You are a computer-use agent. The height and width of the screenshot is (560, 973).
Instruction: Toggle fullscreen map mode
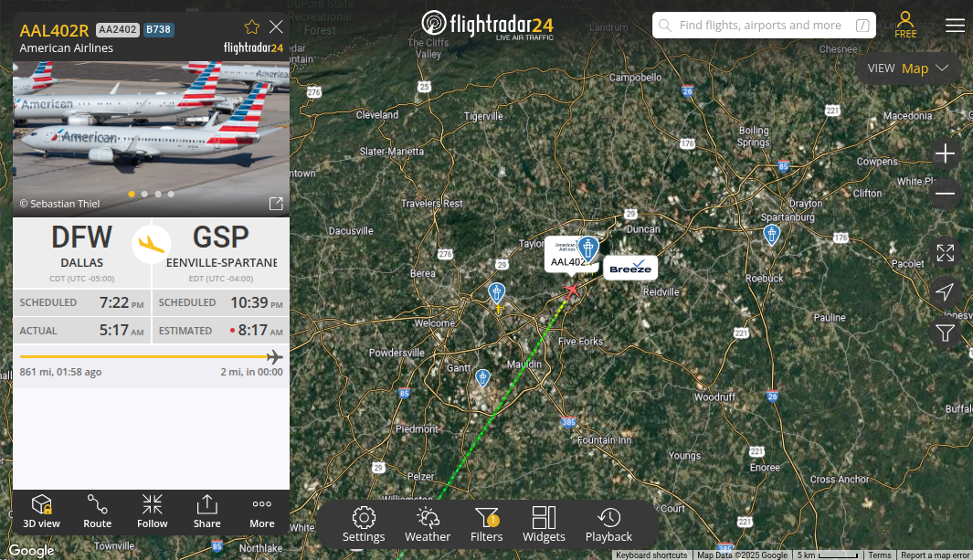[x=945, y=252]
